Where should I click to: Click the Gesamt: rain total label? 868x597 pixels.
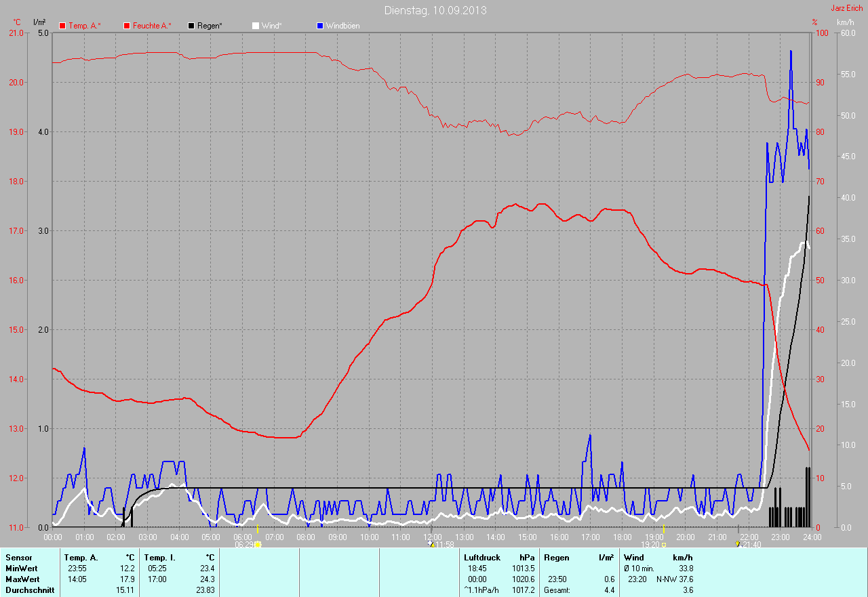(x=557, y=590)
